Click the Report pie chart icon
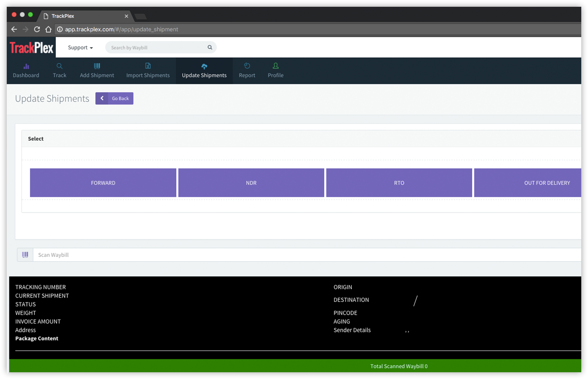 tap(247, 66)
